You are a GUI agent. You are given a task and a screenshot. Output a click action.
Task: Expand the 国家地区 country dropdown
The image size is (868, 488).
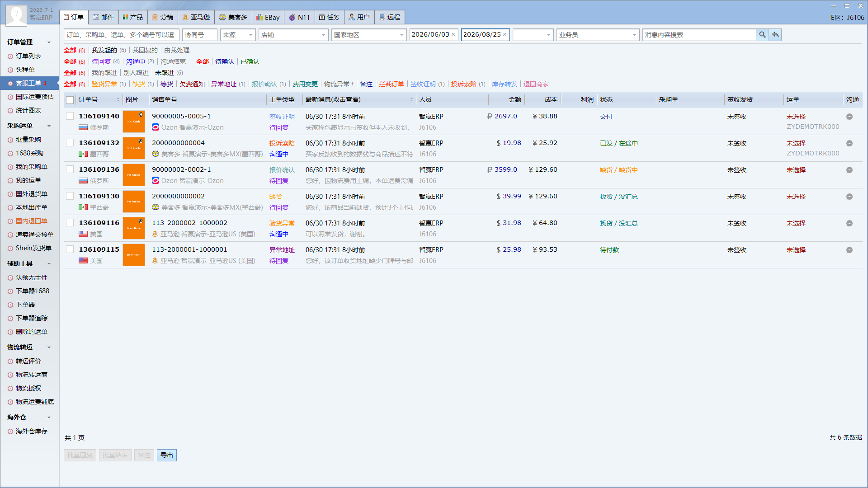click(368, 35)
